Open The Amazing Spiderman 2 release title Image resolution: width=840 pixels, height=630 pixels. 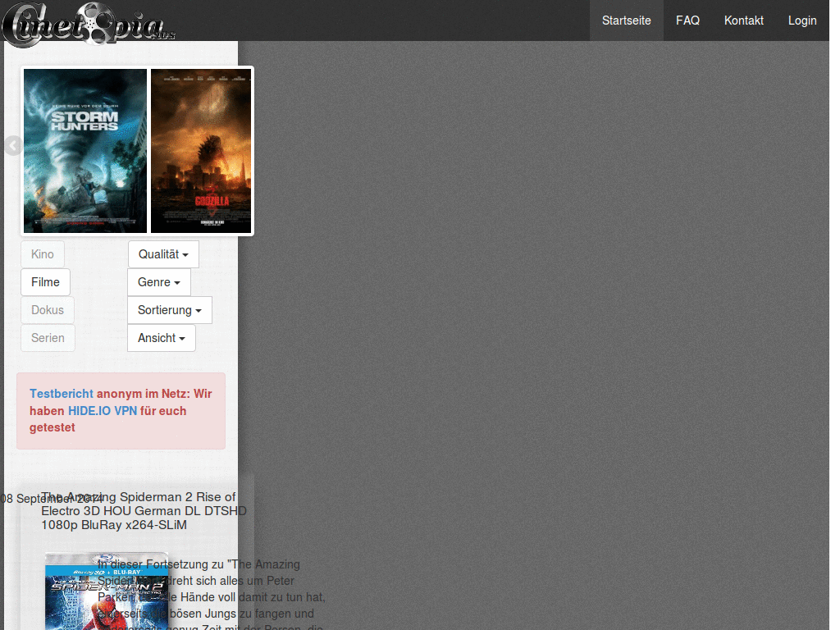(144, 511)
